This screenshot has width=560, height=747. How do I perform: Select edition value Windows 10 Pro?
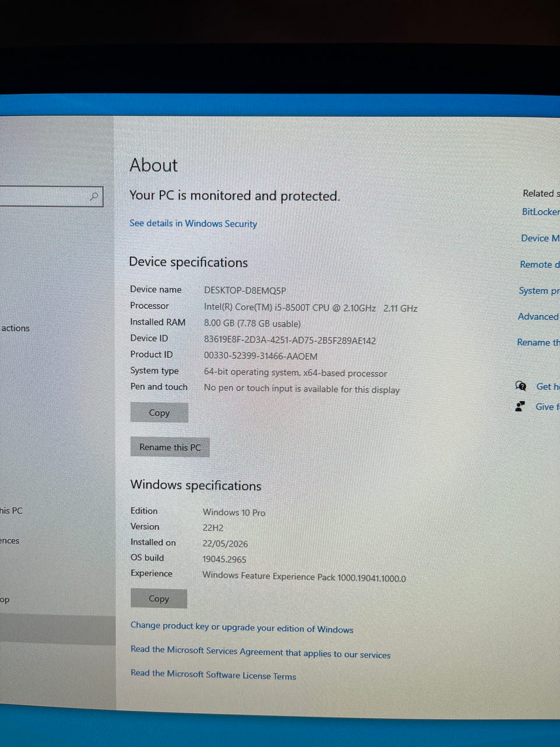(234, 512)
